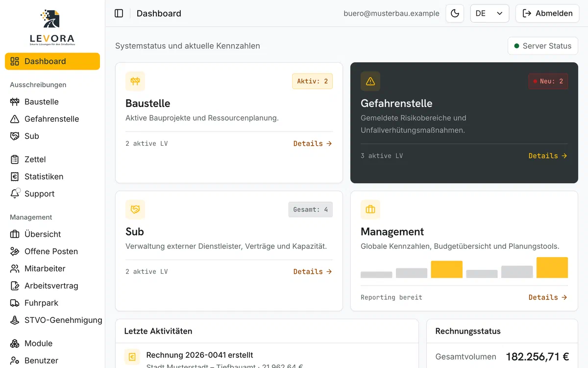588x368 pixels.
Task: Click the STVO-Genehmigung cone icon
Action: coord(15,320)
